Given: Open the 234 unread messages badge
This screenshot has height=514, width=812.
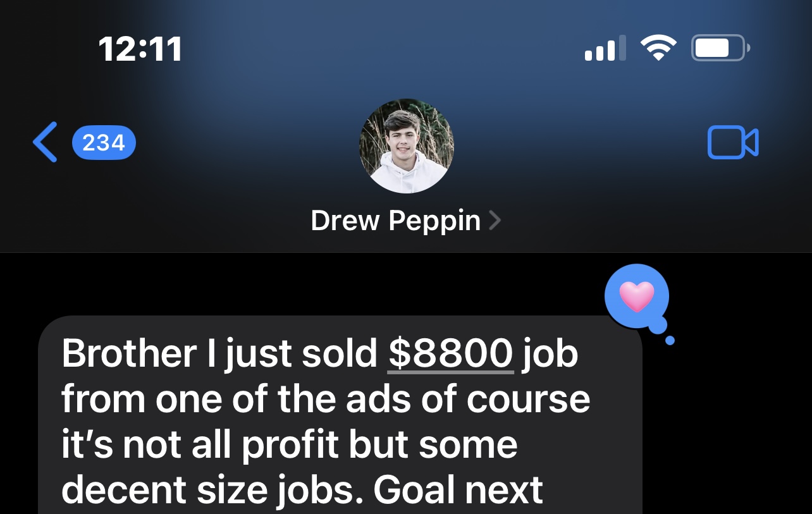Looking at the screenshot, I should pos(104,143).
